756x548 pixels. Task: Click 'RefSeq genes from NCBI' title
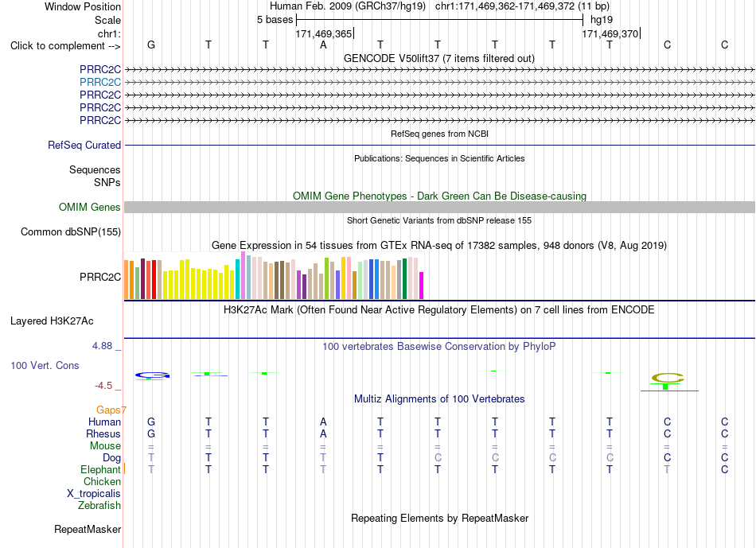[439, 134]
